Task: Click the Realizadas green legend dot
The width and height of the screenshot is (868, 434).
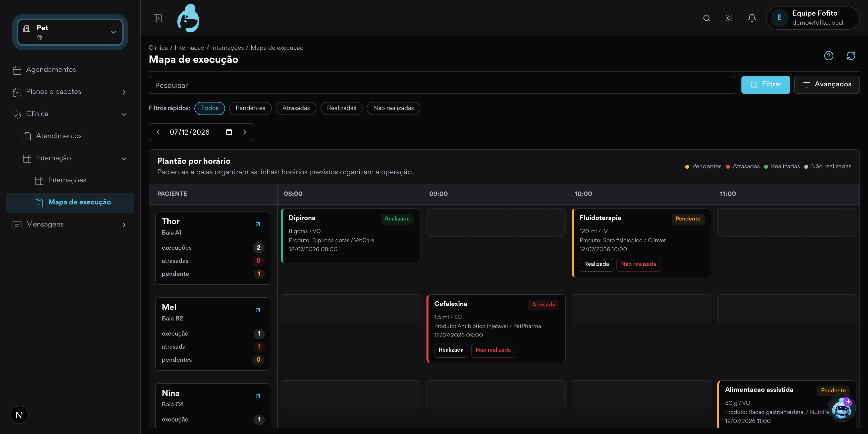Action: pos(766,167)
